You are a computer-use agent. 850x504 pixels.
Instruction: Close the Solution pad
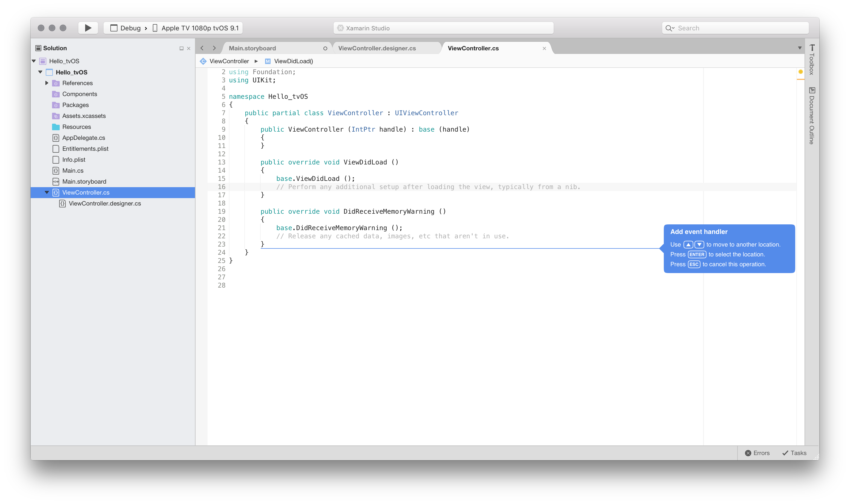[x=189, y=48]
